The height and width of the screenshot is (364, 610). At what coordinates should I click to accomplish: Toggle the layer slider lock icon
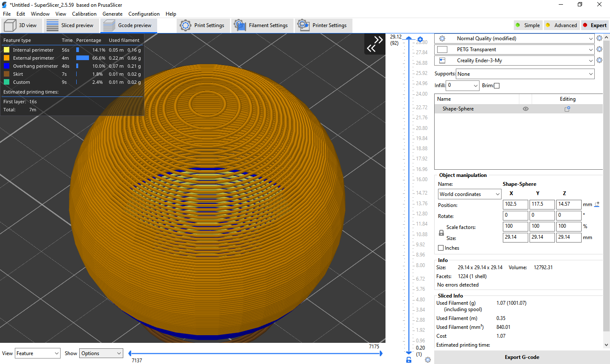[408, 359]
